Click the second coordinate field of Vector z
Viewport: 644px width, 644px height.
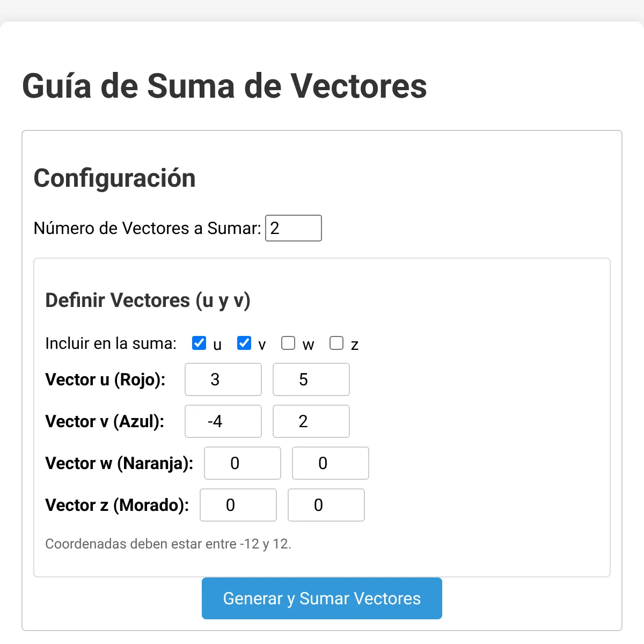(x=326, y=505)
